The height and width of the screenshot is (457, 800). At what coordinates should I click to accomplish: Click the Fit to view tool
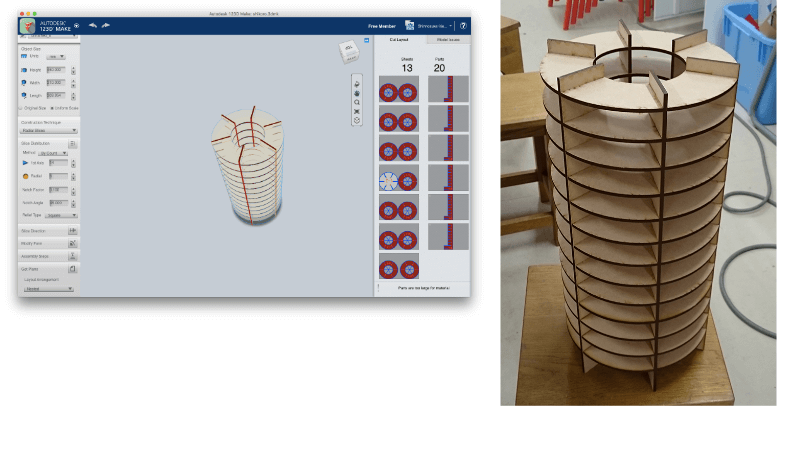pos(357,111)
